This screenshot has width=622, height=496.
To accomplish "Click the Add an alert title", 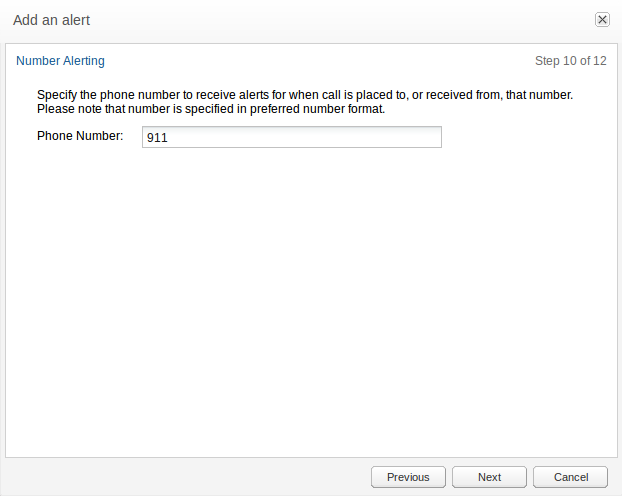I will point(52,20).
